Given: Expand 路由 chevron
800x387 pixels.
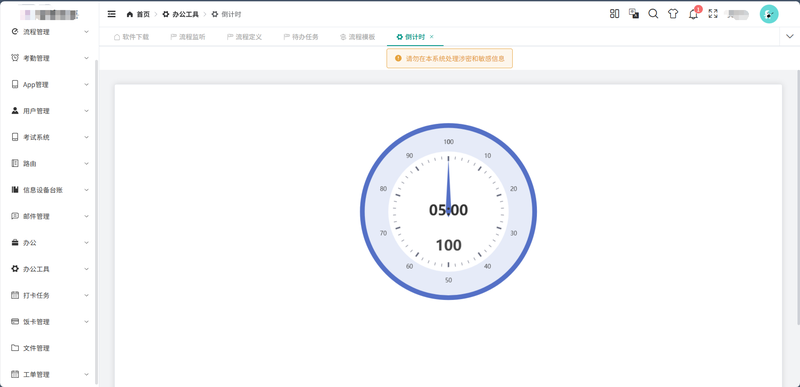Looking at the screenshot, I should 86,164.
